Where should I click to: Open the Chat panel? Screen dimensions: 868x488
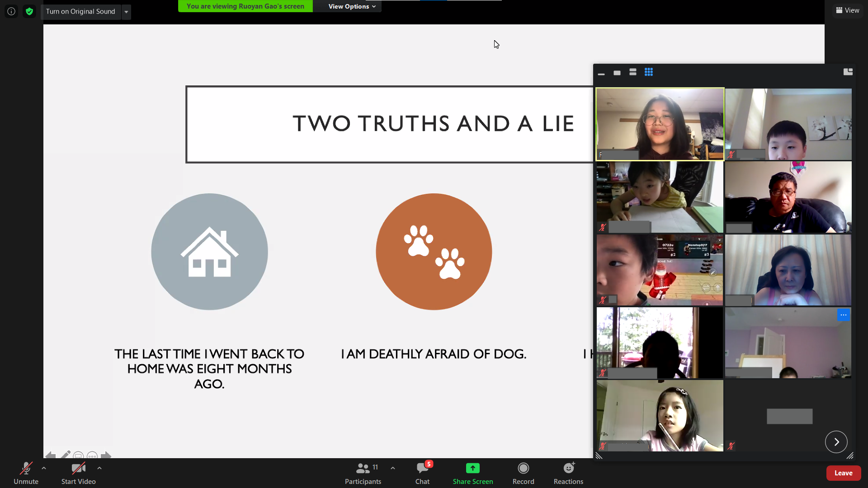point(422,473)
